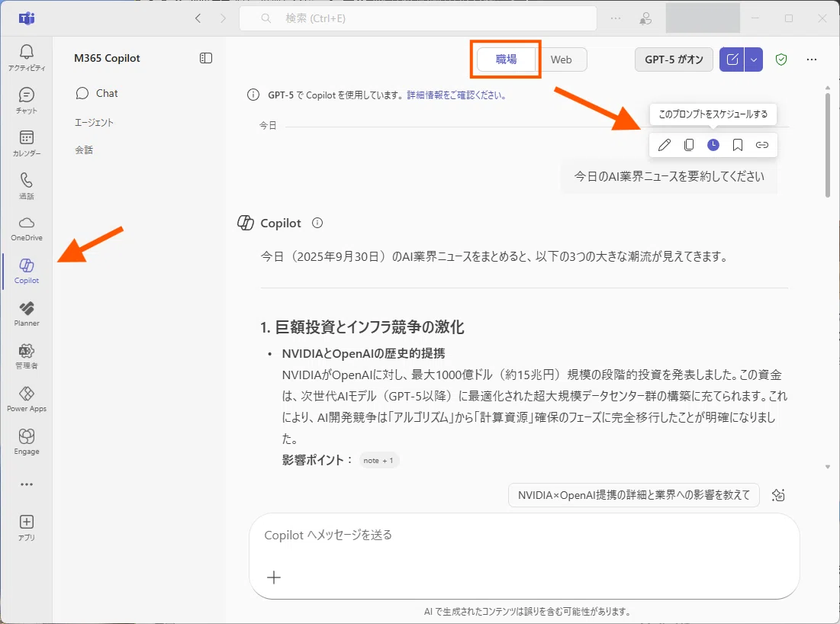840x624 pixels.
Task: Refresh suggested prompts sparkle icon
Action: point(778,495)
